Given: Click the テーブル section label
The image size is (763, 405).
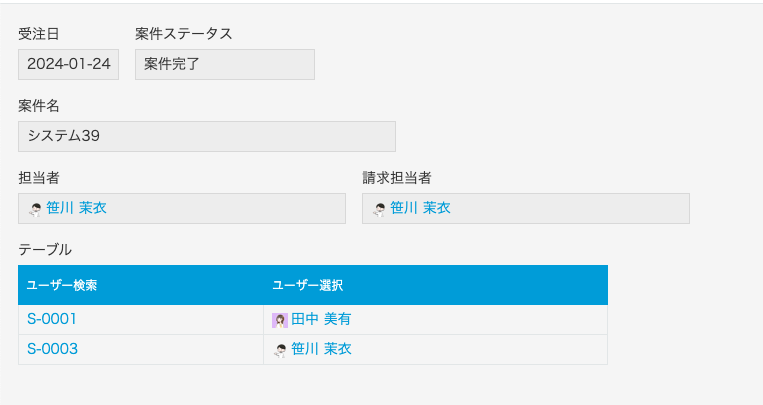Looking at the screenshot, I should pos(45,250).
